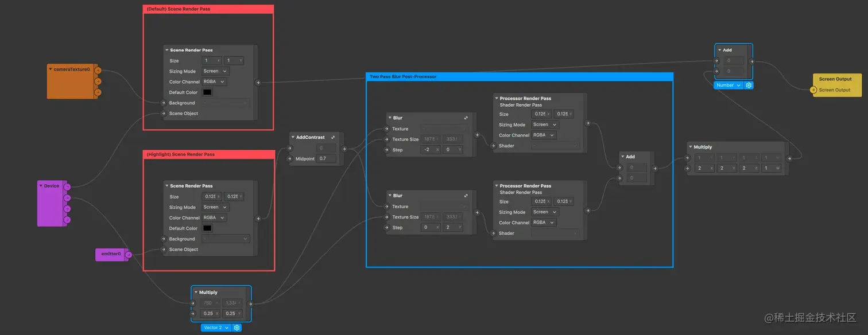The height and width of the screenshot is (335, 868).
Task: Click the first output port on cameraTexture0
Action: click(x=98, y=71)
